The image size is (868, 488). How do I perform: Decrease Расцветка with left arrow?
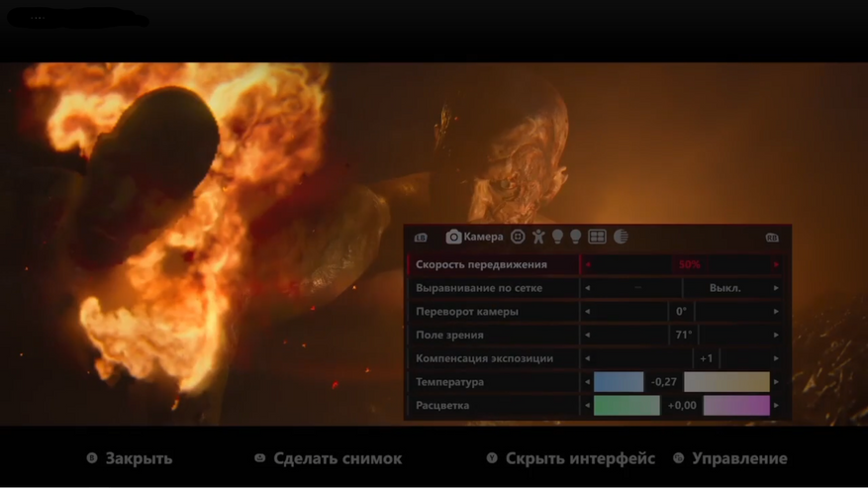587,406
